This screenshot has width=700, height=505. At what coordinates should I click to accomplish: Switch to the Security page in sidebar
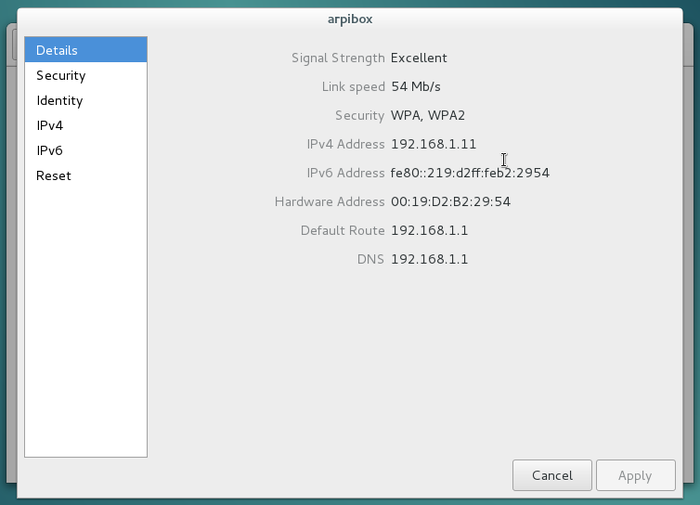pos(86,75)
